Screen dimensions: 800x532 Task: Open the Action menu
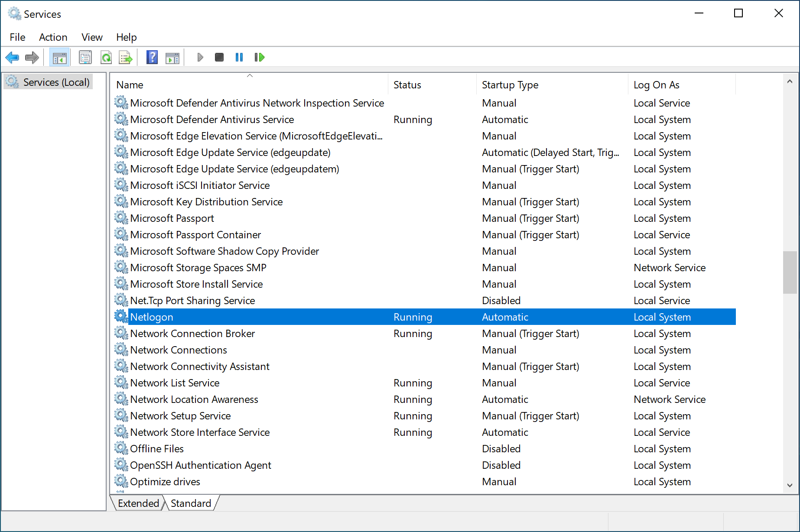click(53, 37)
